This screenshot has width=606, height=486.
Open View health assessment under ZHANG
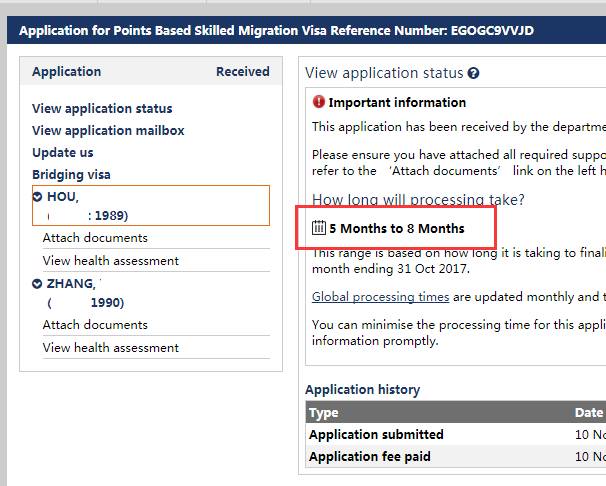[111, 348]
